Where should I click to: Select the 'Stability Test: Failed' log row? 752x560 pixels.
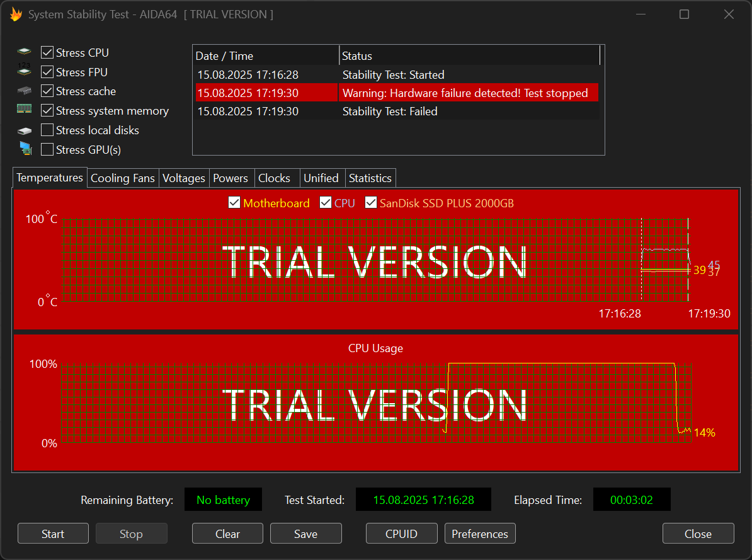(397, 111)
